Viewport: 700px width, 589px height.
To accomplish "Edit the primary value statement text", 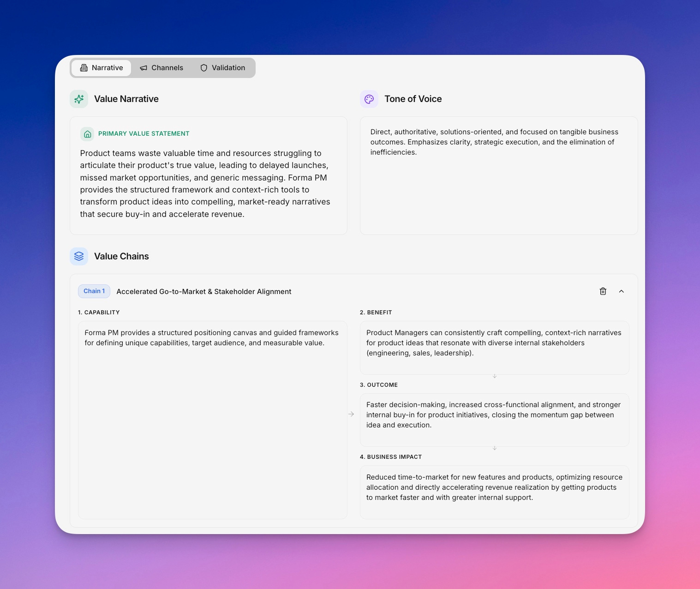I will pos(206,184).
